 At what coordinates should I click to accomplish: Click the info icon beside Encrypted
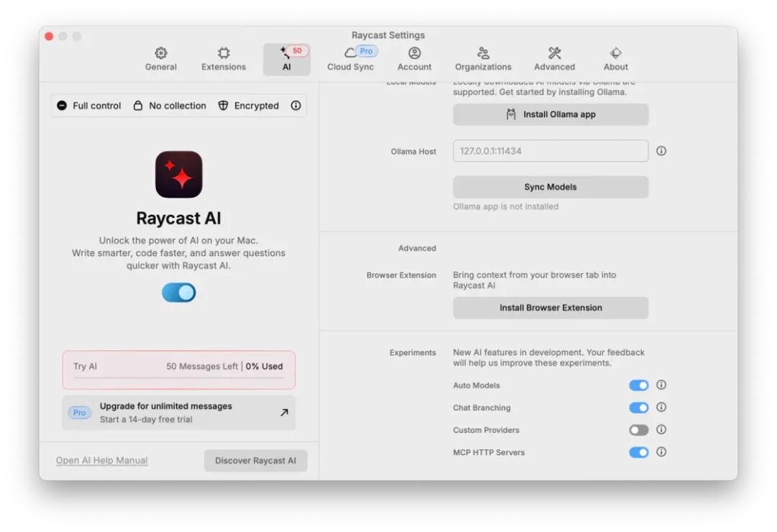296,106
